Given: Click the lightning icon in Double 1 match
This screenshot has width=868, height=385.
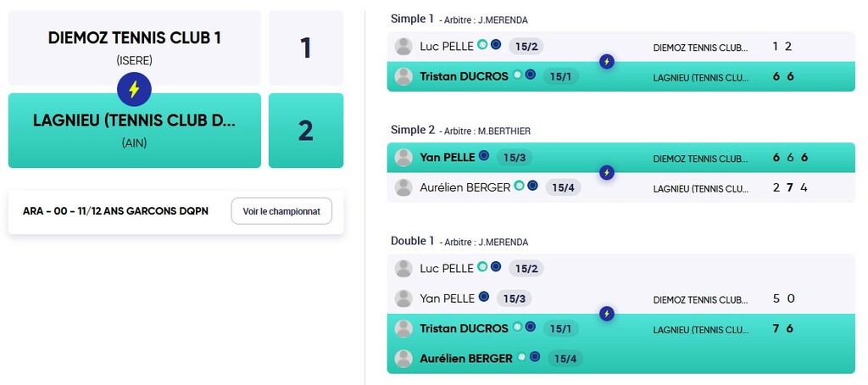Looking at the screenshot, I should click(x=606, y=314).
